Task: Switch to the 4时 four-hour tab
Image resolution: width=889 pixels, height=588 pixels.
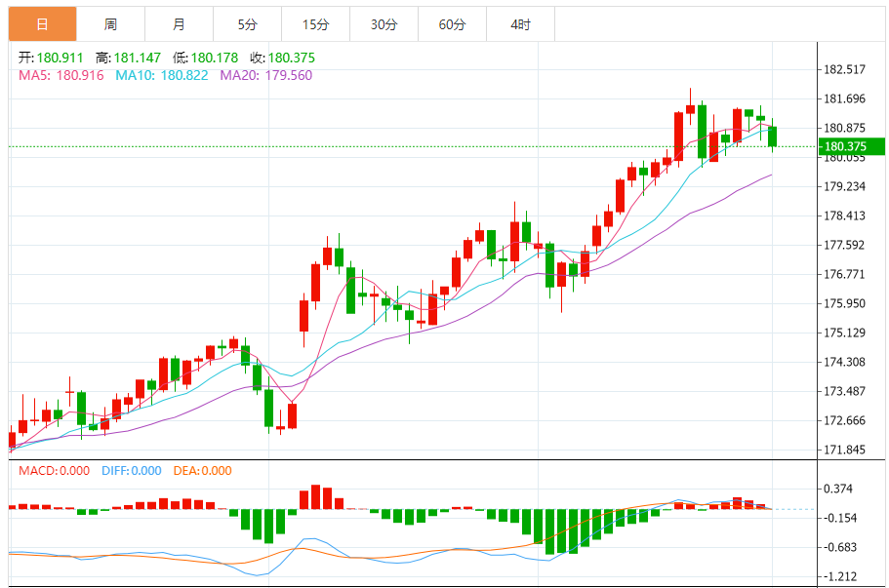Action: tap(520, 24)
